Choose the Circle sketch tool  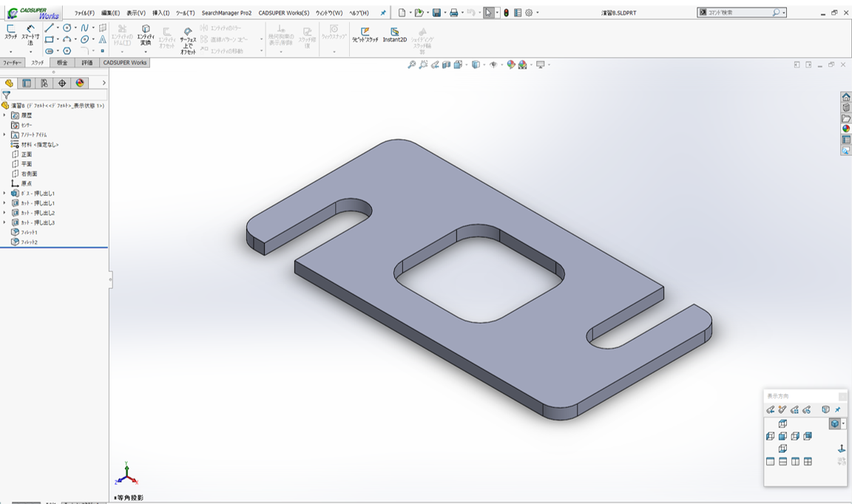(67, 27)
